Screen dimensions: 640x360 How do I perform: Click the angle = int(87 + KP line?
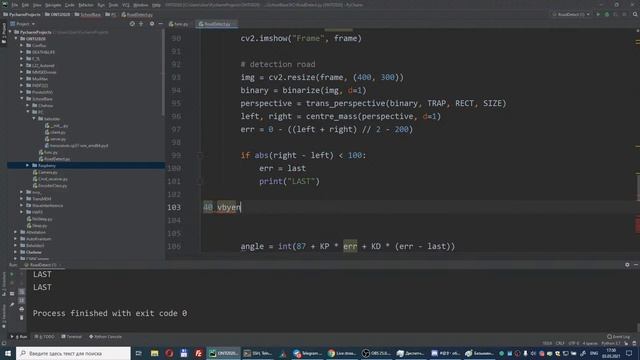point(348,246)
